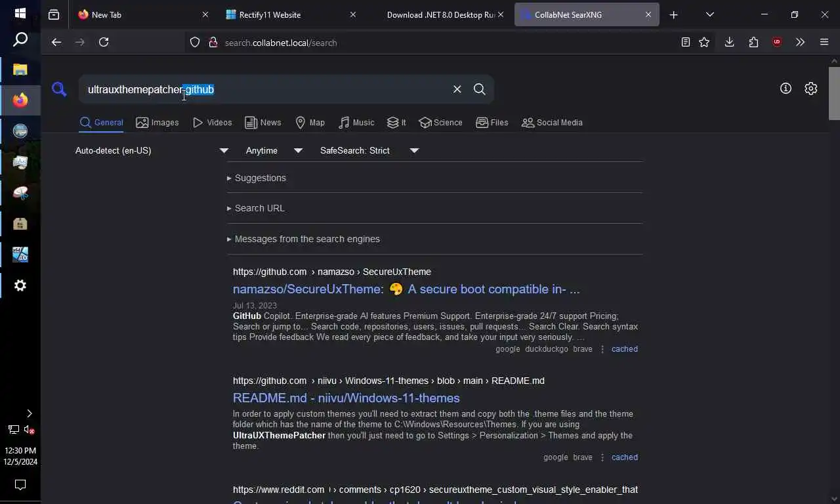840x504 pixels.
Task: Select the Science search category
Action: 441,122
